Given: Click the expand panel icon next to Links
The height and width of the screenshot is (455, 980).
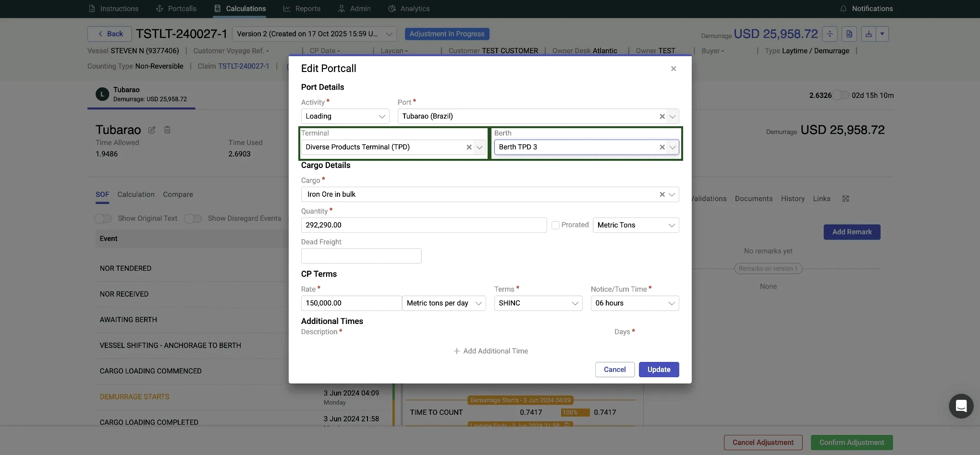Looking at the screenshot, I should 845,199.
